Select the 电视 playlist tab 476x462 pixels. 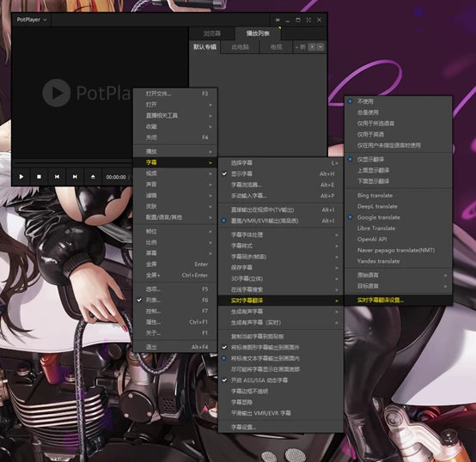coord(277,47)
